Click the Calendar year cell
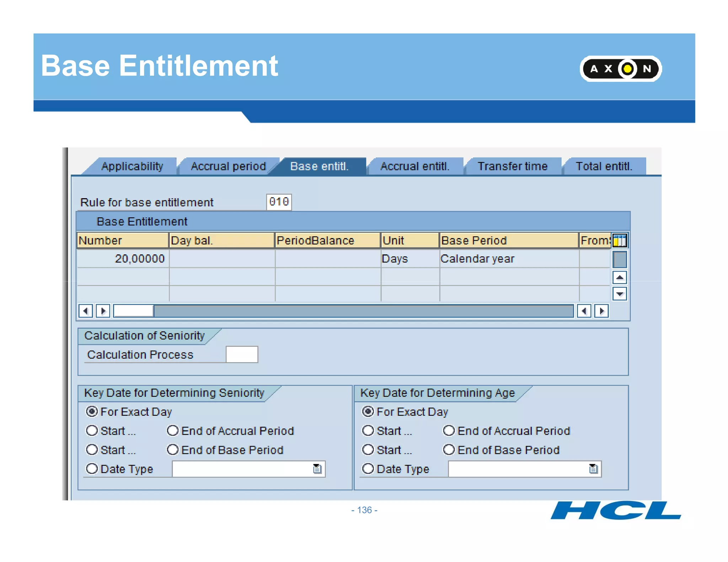728x562 pixels. 509,259
